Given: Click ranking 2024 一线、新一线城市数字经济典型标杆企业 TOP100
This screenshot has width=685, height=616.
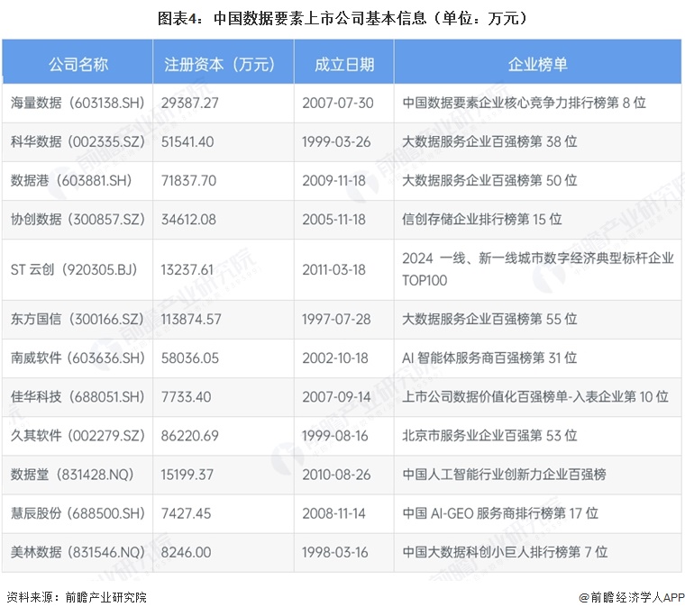Looking at the screenshot, I should pos(538,269).
